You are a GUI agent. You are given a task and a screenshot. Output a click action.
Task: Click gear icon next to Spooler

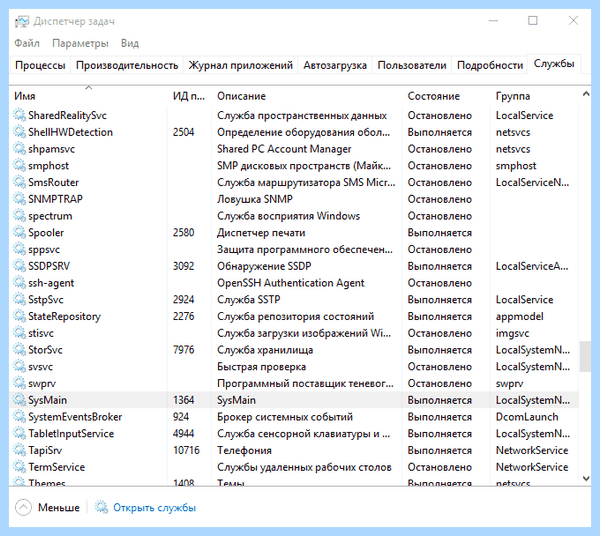point(20,232)
